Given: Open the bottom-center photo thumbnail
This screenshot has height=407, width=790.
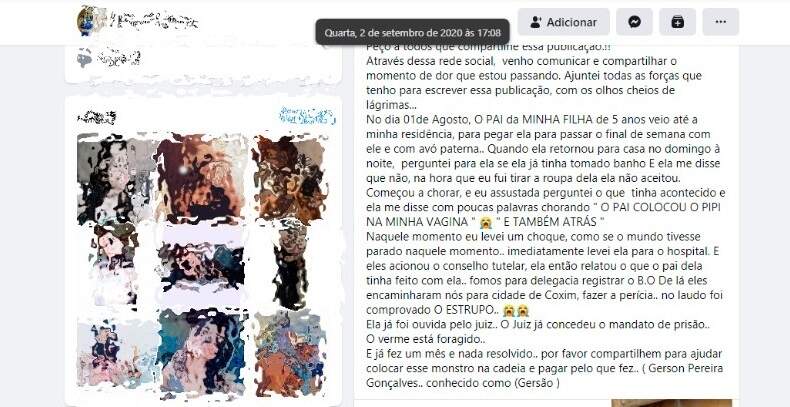Looking at the screenshot, I should click(202, 352).
